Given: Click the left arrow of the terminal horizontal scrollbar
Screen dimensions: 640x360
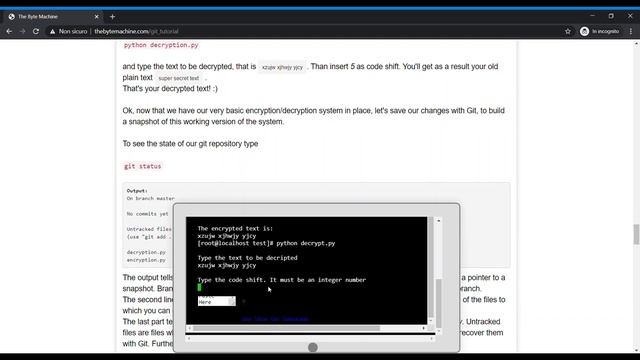Looking at the screenshot, I should [189, 328].
